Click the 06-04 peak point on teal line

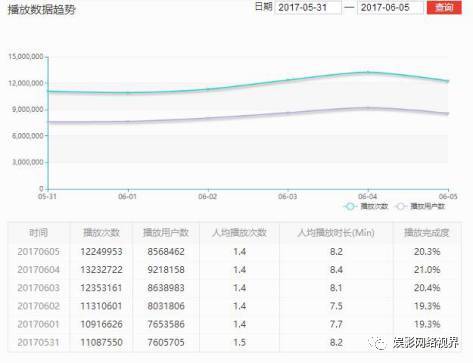pyautogui.click(x=368, y=72)
